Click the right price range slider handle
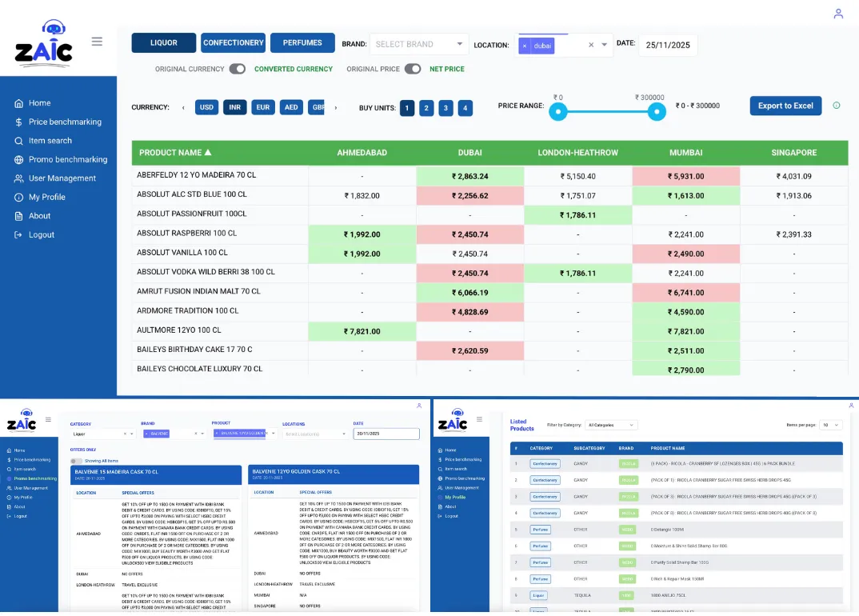This screenshot has height=616, width=859. pos(657,112)
